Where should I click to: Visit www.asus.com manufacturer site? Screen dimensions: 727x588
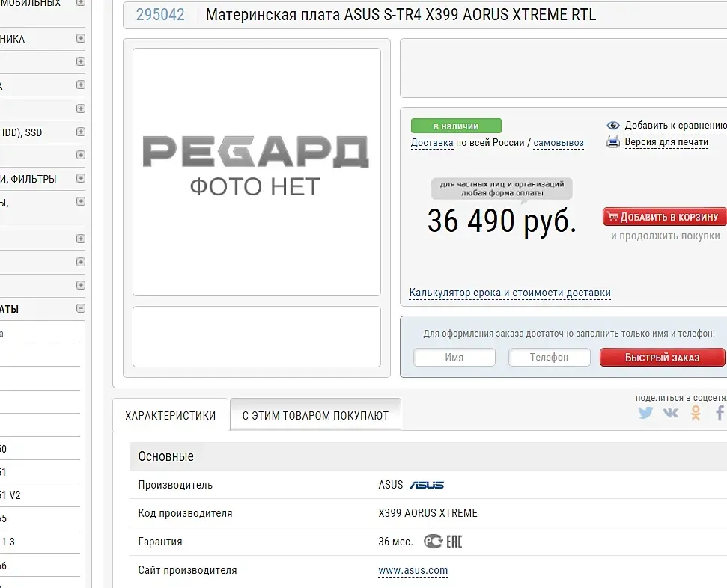[x=413, y=570]
